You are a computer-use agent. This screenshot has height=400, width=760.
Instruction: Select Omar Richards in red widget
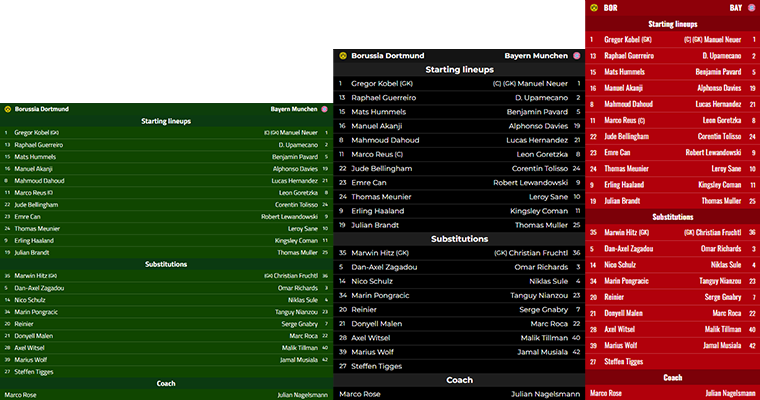point(721,249)
